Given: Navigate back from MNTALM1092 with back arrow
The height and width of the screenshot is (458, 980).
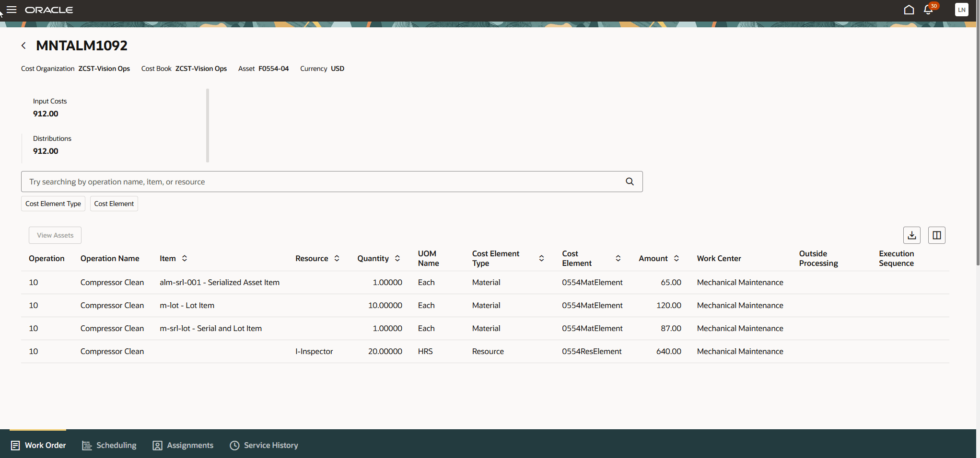Looking at the screenshot, I should 23,45.
